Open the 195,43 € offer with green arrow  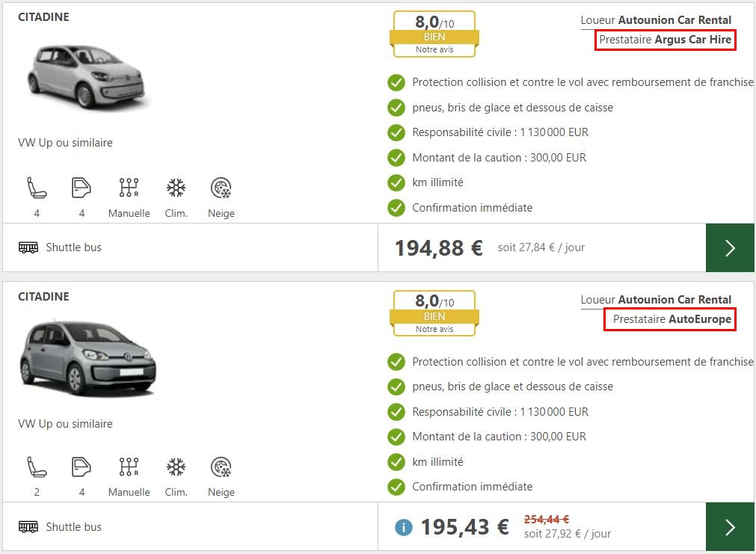[730, 527]
